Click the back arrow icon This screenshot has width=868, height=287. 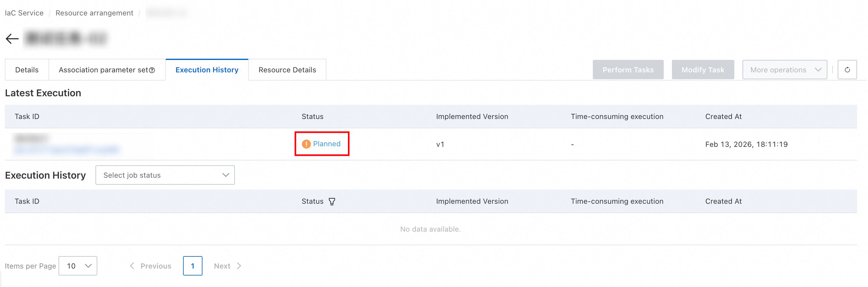pos(12,39)
